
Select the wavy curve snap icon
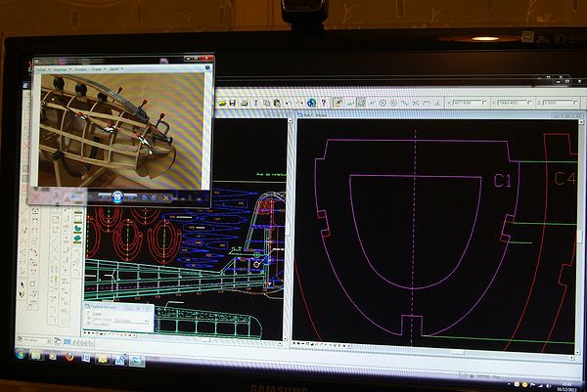(404, 103)
